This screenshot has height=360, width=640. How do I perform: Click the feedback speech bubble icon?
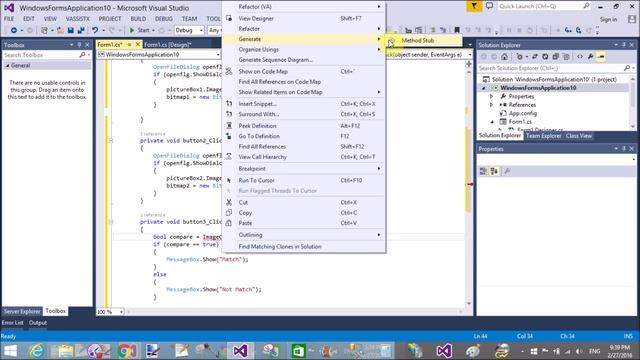pyautogui.click(x=489, y=6)
